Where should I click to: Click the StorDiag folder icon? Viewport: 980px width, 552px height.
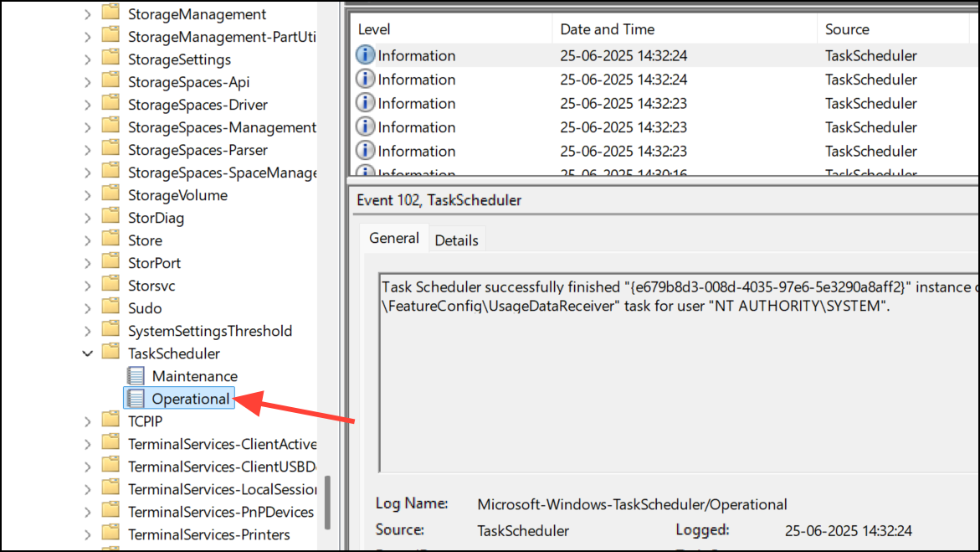110,218
